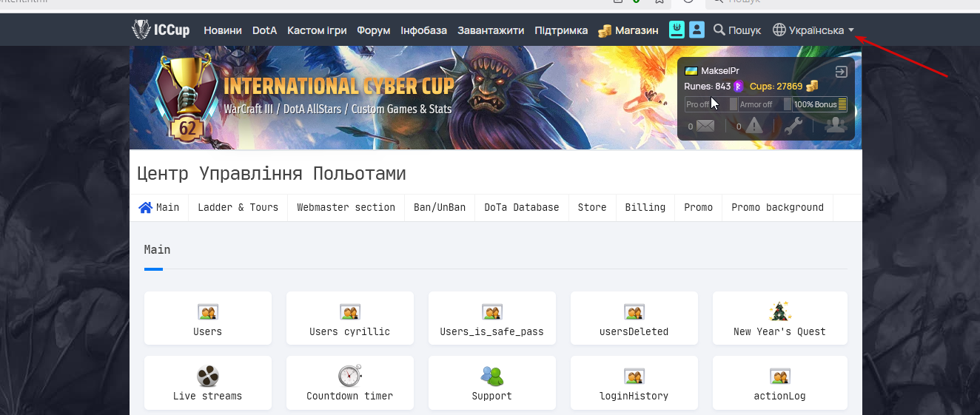This screenshot has height=415, width=980.
Task: Open the friends group icon
Action: pyautogui.click(x=836, y=125)
